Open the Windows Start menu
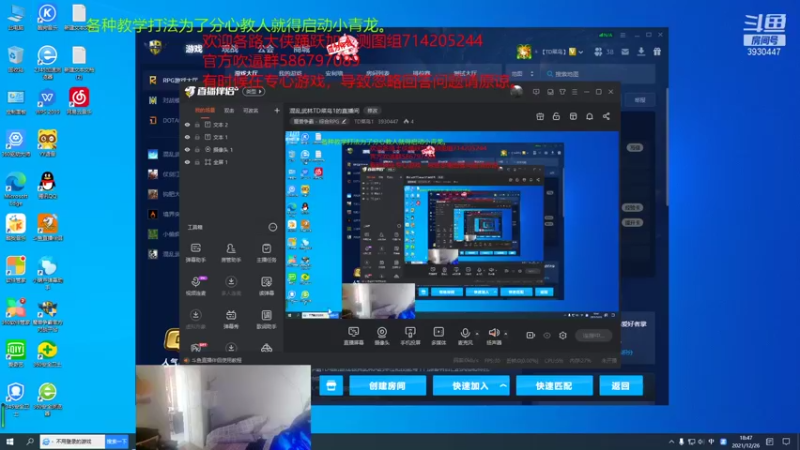 (x=10, y=441)
